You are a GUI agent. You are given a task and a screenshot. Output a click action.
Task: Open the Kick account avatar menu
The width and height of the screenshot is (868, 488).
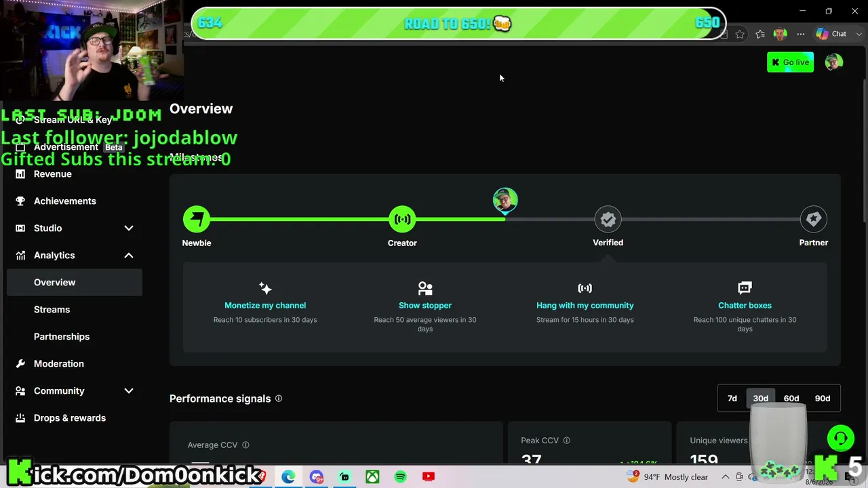click(833, 62)
